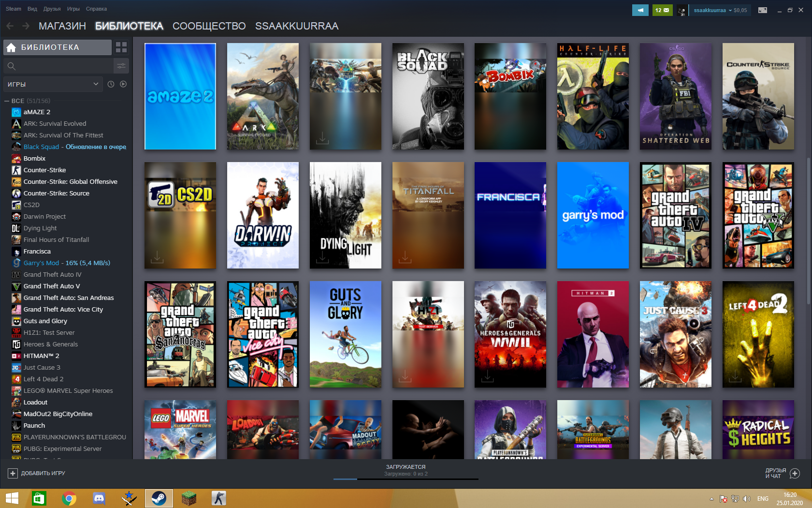Open the ssaakkuurraa account dropdown
812x508 pixels.
[x=712, y=10]
